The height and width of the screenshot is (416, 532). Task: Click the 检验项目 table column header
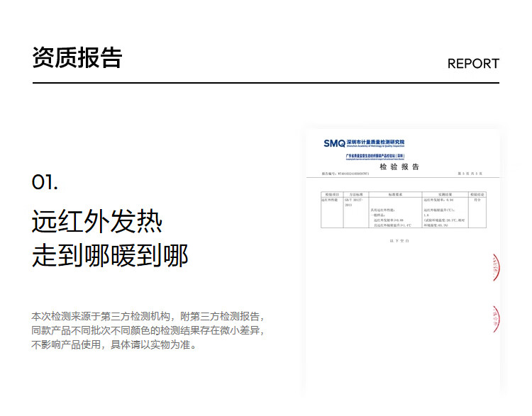332,193
